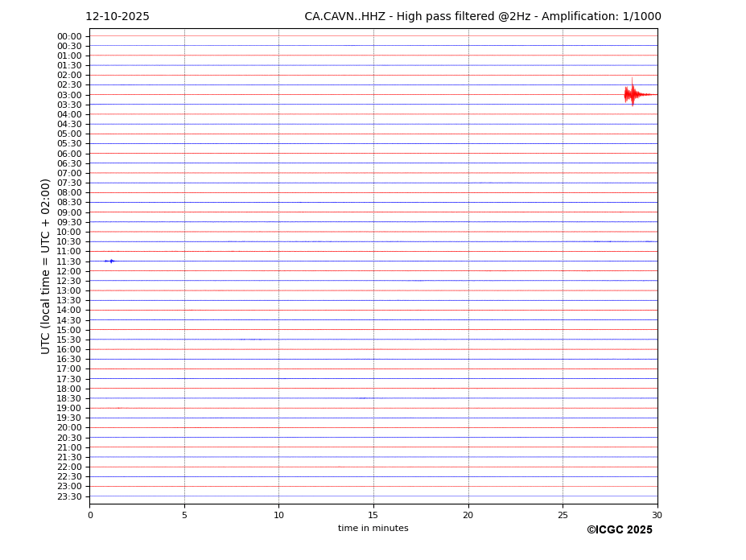The width and height of the screenshot is (746, 560).
Task: Select the 06:00 row time label
Action: (69, 154)
